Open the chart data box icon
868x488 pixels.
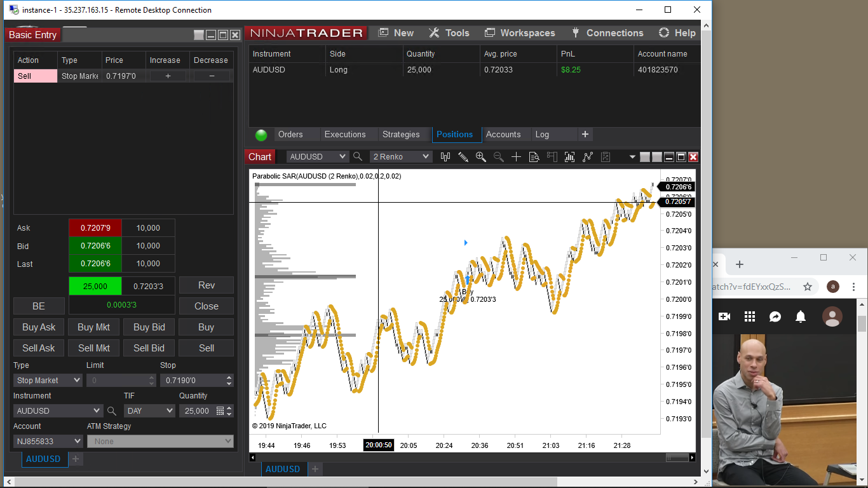[x=534, y=157]
